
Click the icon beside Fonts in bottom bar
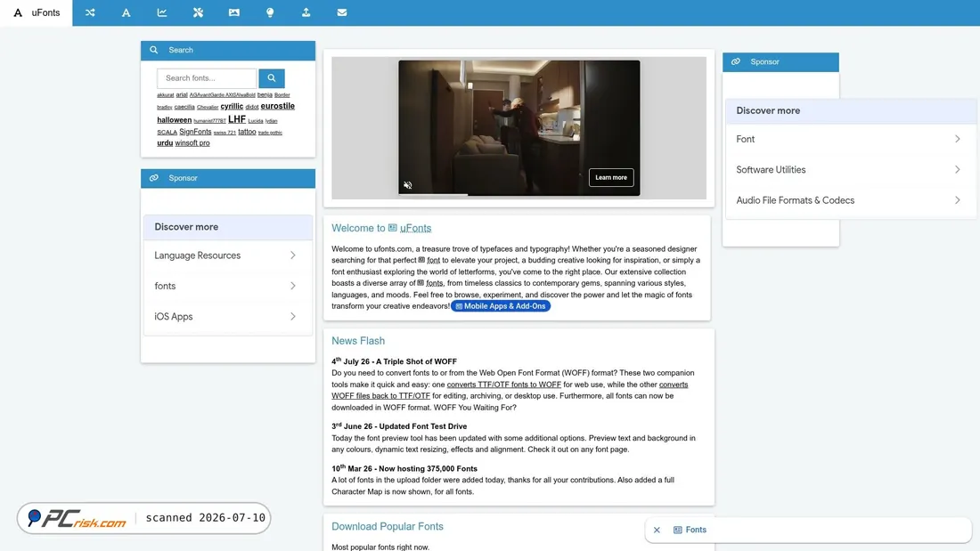point(677,530)
